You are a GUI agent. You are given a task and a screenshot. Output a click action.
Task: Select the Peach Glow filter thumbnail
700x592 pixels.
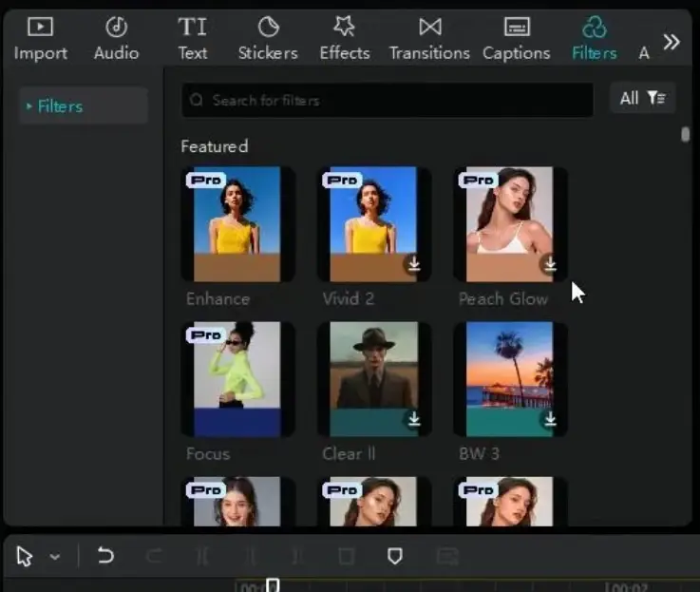point(510,224)
